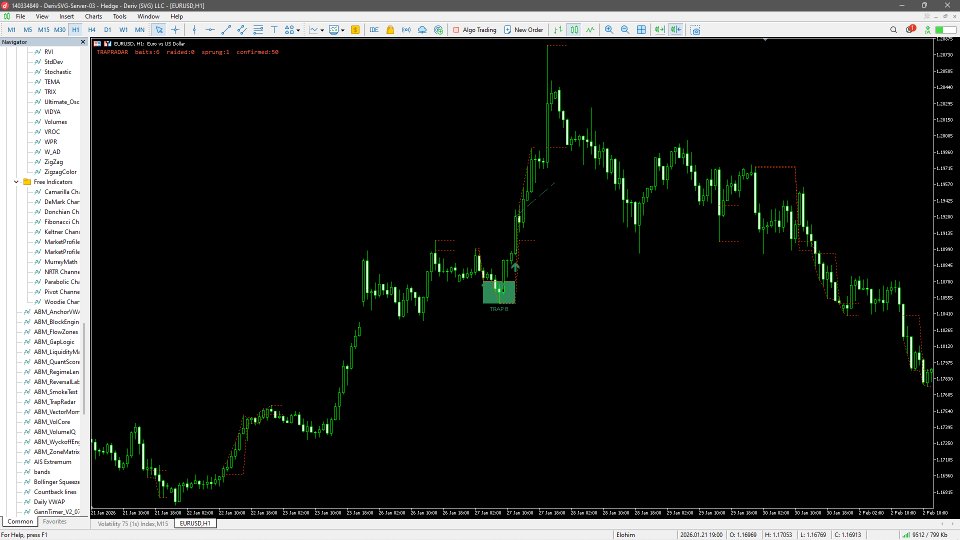Open the Help menu

177,17
